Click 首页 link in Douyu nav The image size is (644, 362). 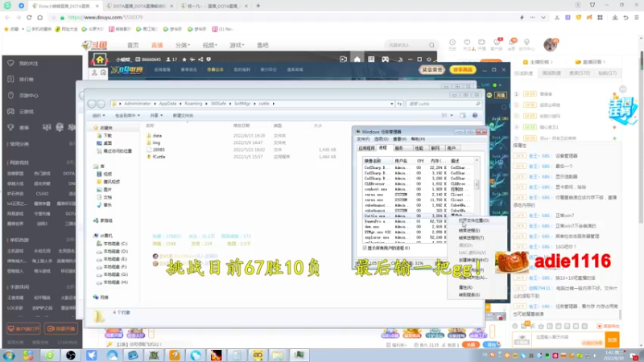coord(133,45)
